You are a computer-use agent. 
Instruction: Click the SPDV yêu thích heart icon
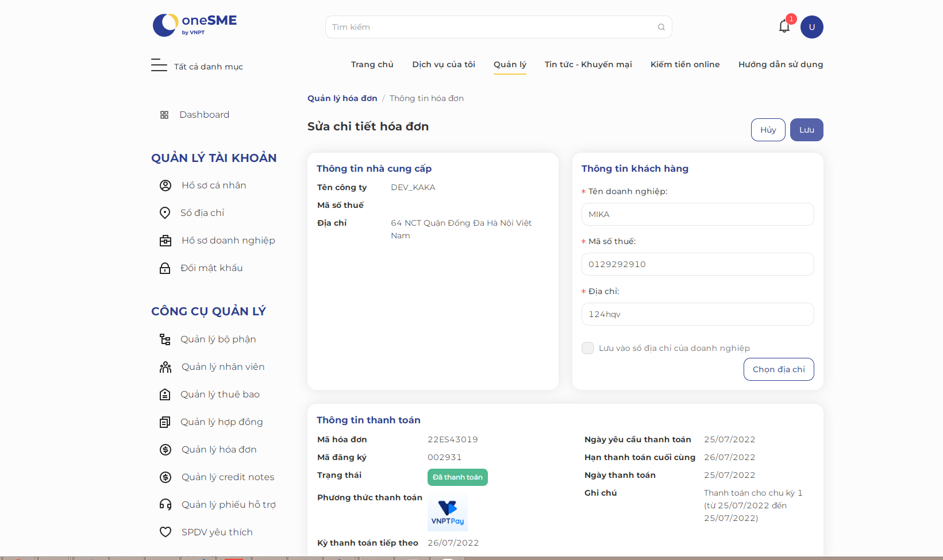coord(165,532)
